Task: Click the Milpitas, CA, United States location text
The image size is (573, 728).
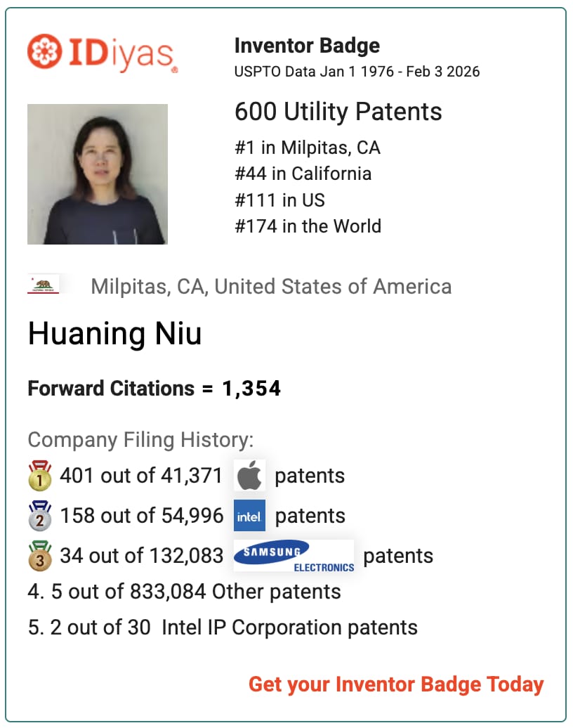Action: pyautogui.click(x=271, y=287)
